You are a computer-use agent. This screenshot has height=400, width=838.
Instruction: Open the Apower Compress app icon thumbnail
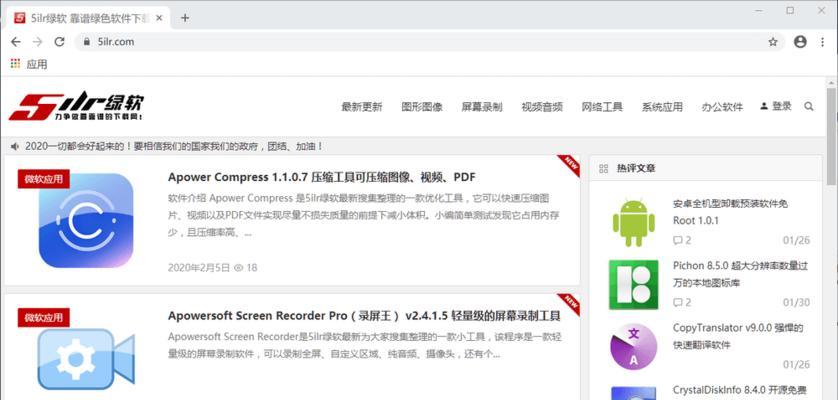pos(86,220)
